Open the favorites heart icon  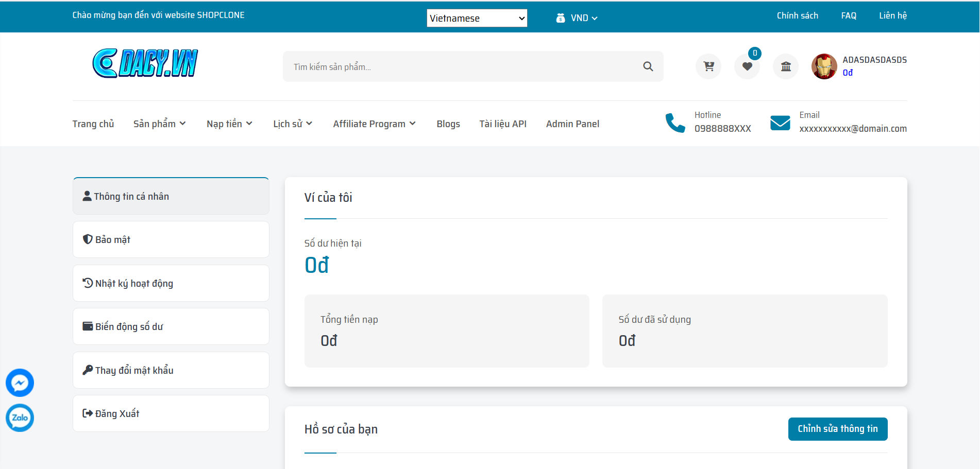(747, 66)
